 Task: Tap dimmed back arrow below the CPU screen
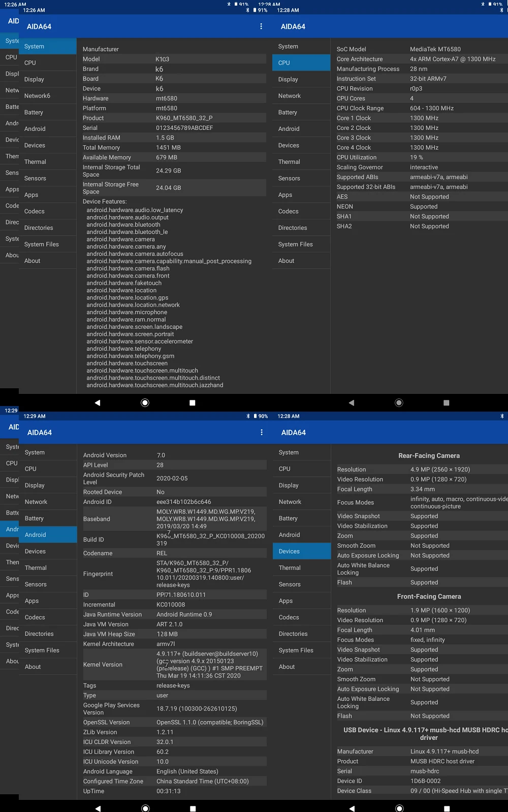[352, 402]
